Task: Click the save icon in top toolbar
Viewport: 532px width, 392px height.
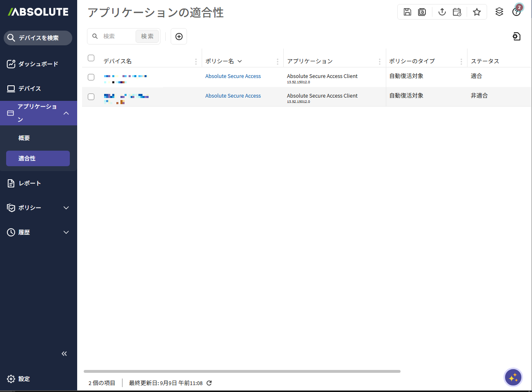Action: pos(407,12)
